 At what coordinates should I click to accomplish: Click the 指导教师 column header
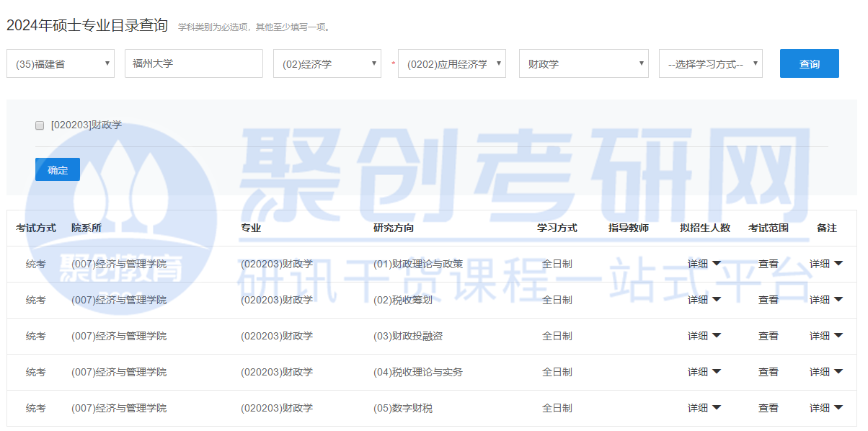[629, 228]
